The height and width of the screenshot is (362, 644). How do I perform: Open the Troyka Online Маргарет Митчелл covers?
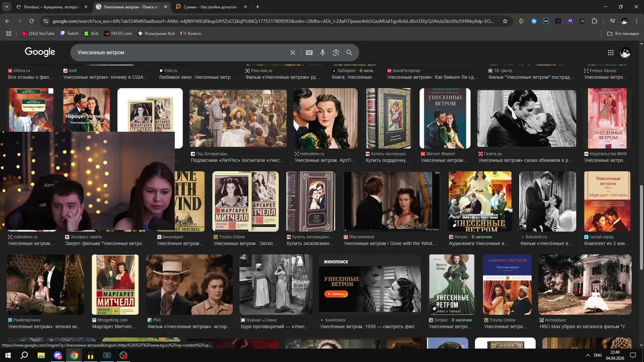(246, 202)
